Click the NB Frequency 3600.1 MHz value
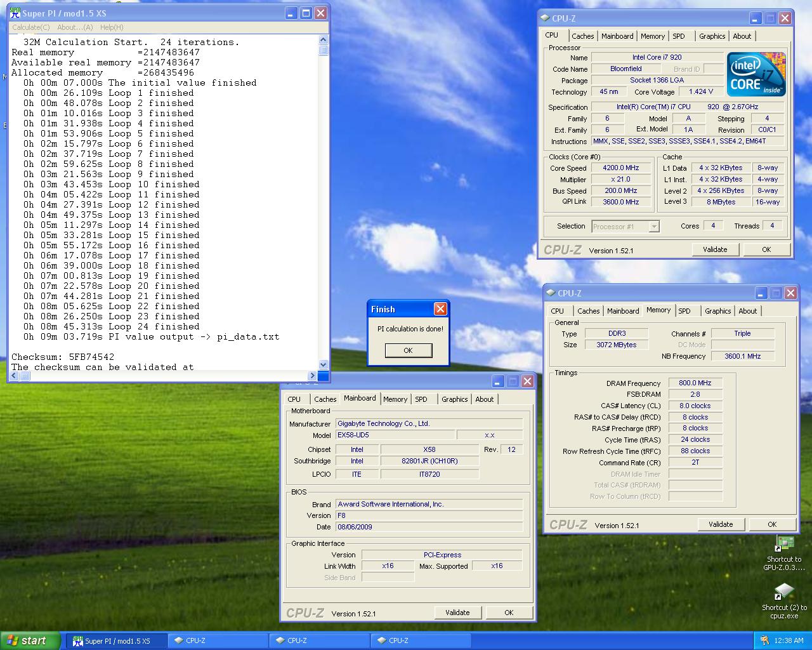This screenshot has width=812, height=650. tap(743, 356)
